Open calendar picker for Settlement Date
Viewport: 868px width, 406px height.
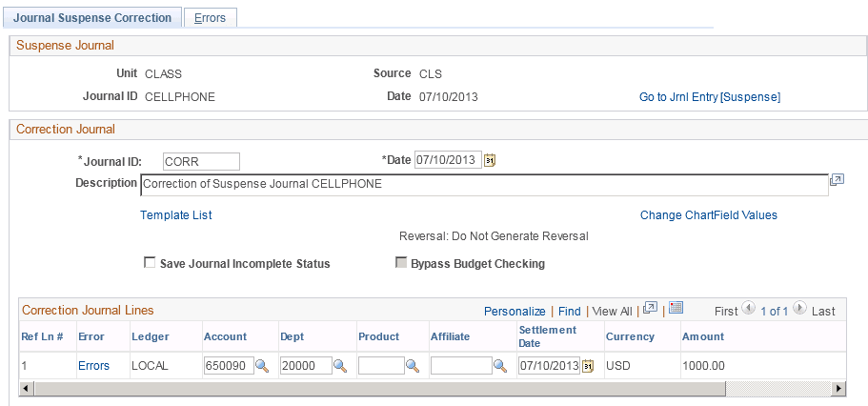pyautogui.click(x=588, y=366)
